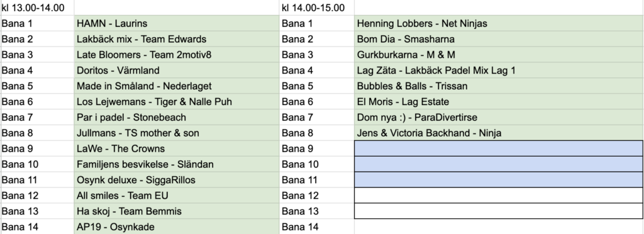Click the Jens & Victoria Backhand - Ninja cell
Image resolution: width=644 pixels, height=234 pixels.
point(499,133)
